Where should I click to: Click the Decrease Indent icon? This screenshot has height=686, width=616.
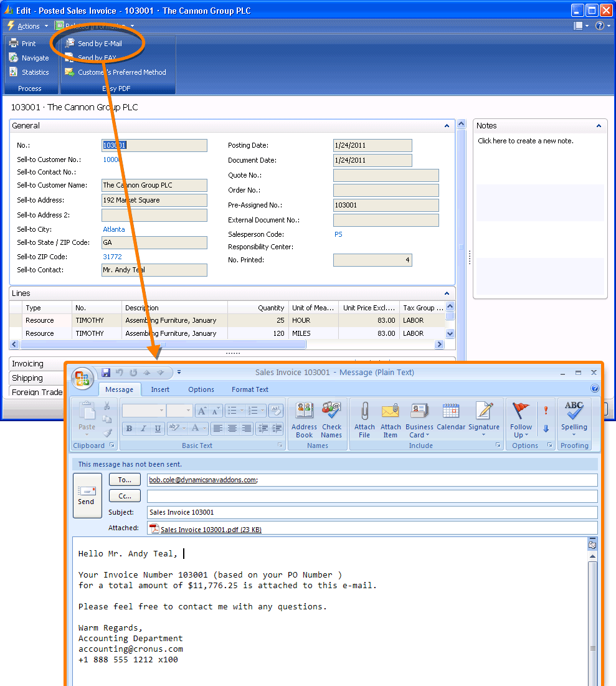(x=263, y=428)
